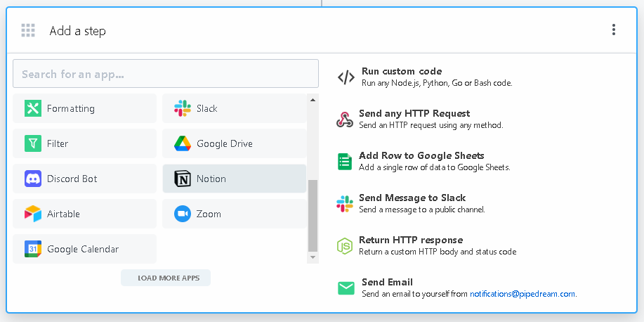
Task: Click the Filter funnel icon
Action: pyautogui.click(x=33, y=143)
